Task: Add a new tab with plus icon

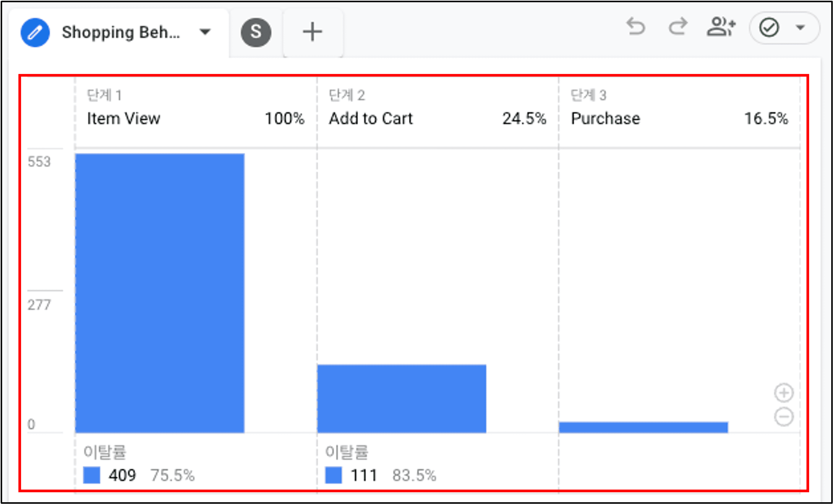Action: pyautogui.click(x=312, y=32)
